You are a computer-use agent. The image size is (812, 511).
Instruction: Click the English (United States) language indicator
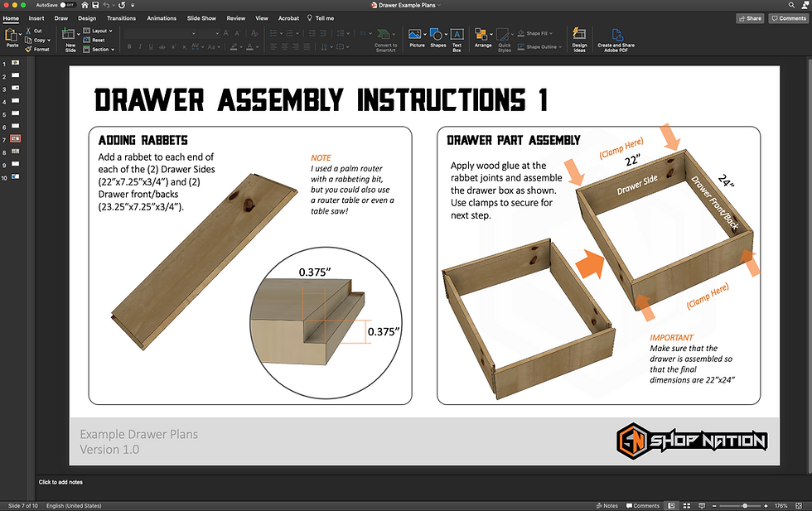pyautogui.click(x=74, y=506)
